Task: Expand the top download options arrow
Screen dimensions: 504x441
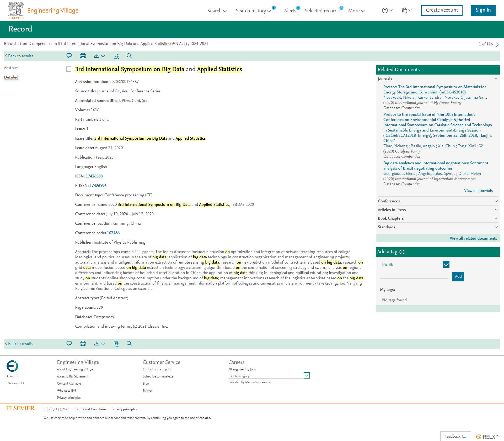Action: 103,56
